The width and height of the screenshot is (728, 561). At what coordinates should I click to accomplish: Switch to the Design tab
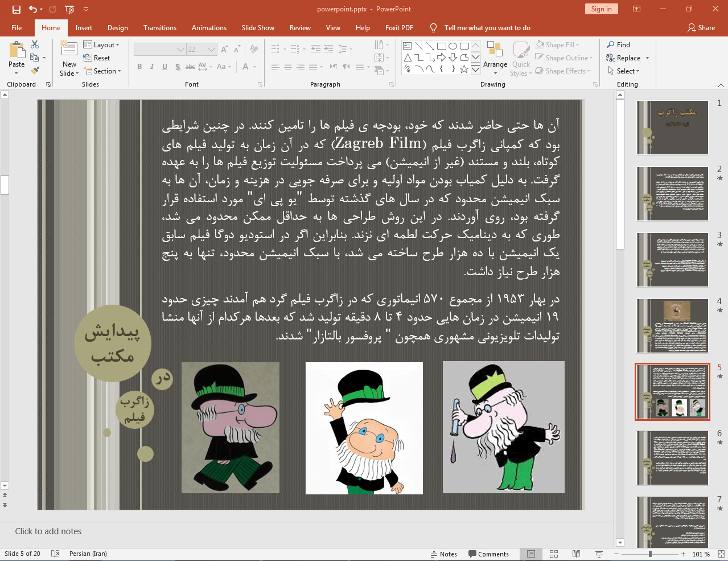(118, 27)
